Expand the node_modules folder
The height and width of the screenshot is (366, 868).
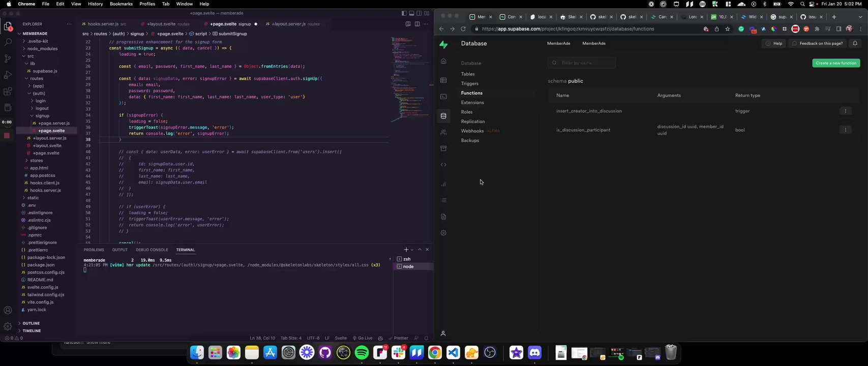tap(42, 49)
